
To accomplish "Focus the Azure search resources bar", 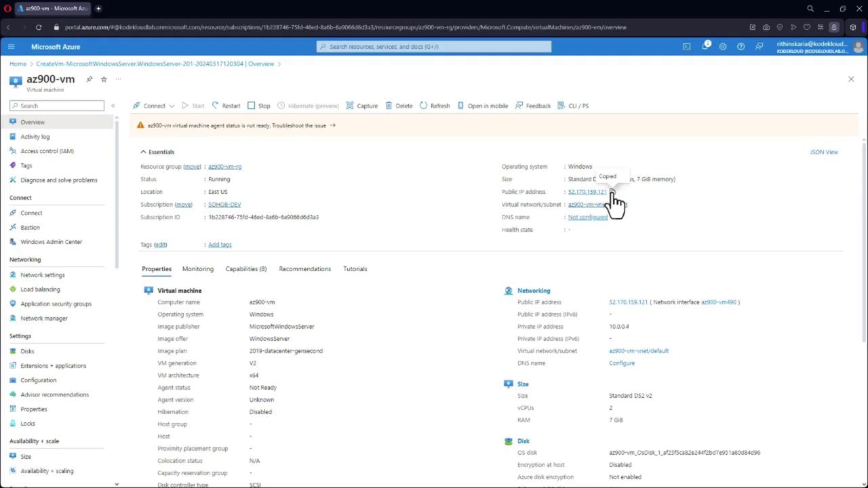I will tap(434, 47).
